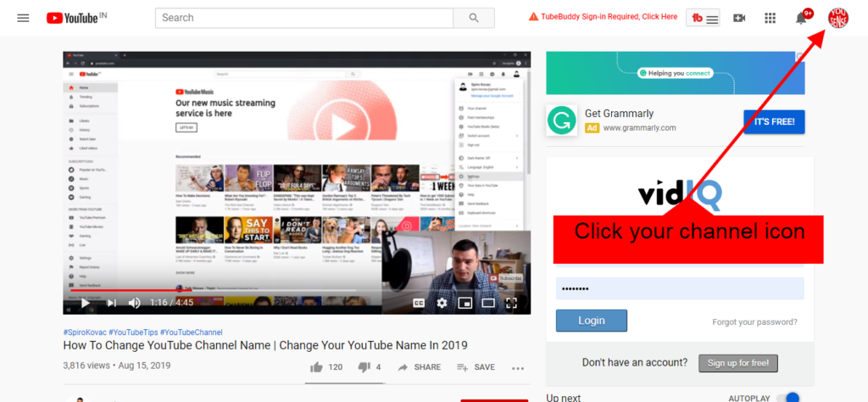Open TubeBuddy menu icon
The image size is (868, 402).
[703, 18]
